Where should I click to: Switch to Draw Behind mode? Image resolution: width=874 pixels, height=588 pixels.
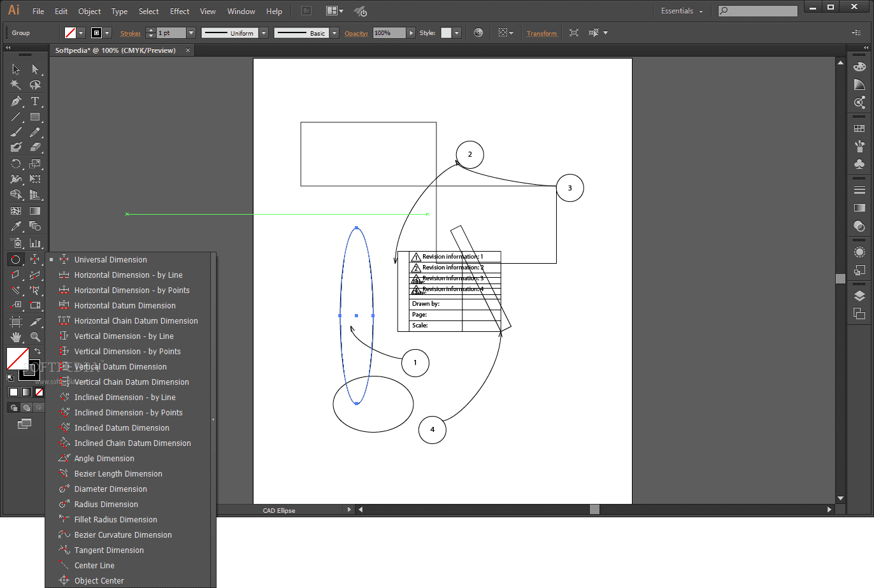tap(26, 408)
